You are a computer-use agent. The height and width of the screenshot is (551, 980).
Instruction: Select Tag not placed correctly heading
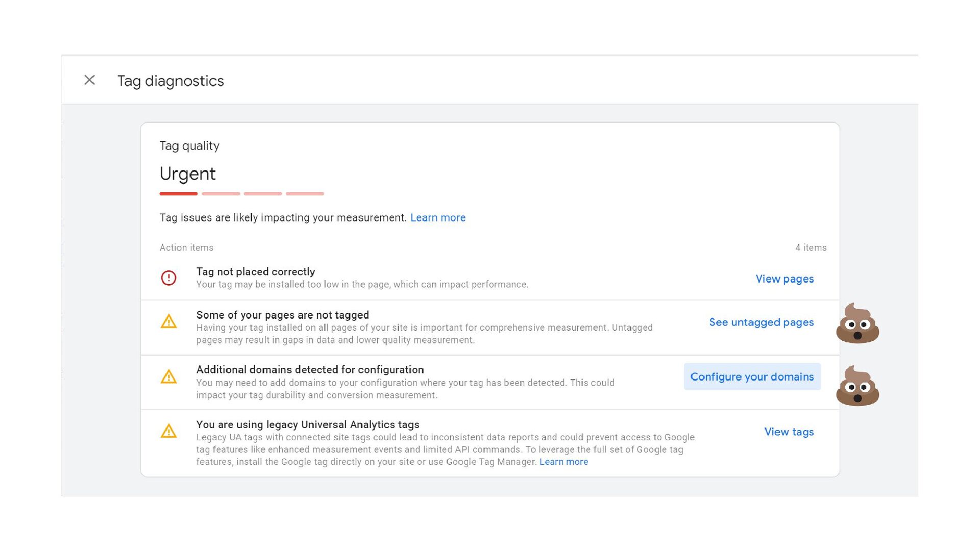click(256, 272)
